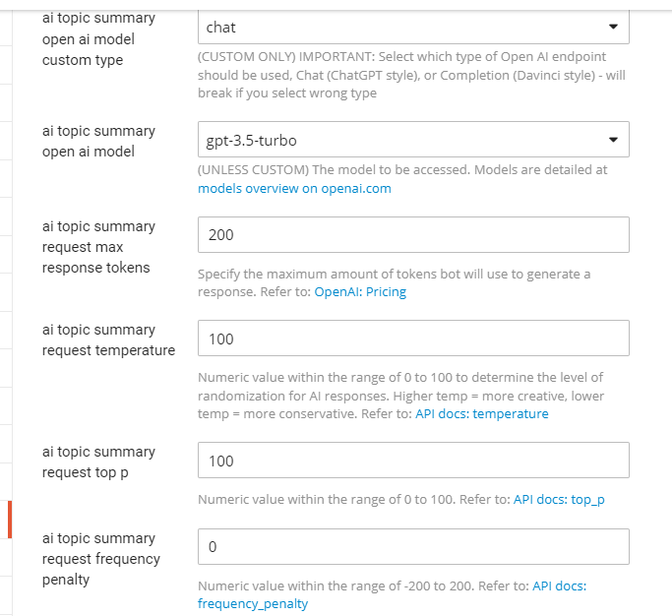Click the 'request max response tokens' label
The width and height of the screenshot is (672, 616).
[98, 247]
